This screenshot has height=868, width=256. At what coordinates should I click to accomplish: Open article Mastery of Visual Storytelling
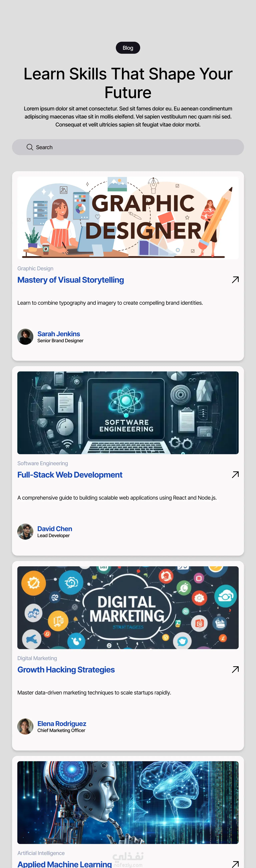point(71,280)
